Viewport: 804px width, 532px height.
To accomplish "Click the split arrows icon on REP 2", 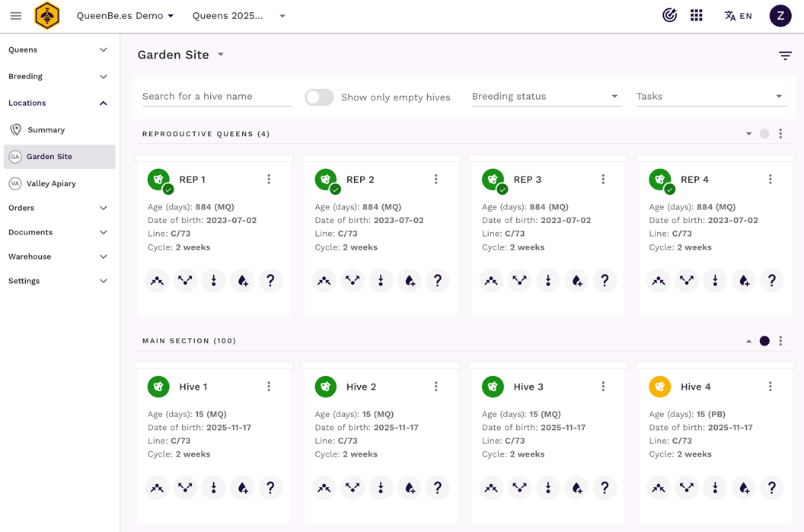I will (353, 281).
